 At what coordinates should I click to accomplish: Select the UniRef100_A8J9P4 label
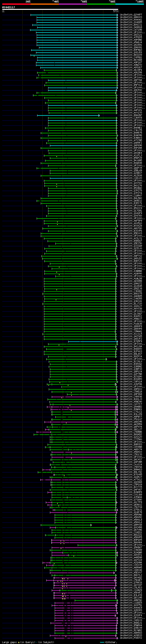[131, 70]
